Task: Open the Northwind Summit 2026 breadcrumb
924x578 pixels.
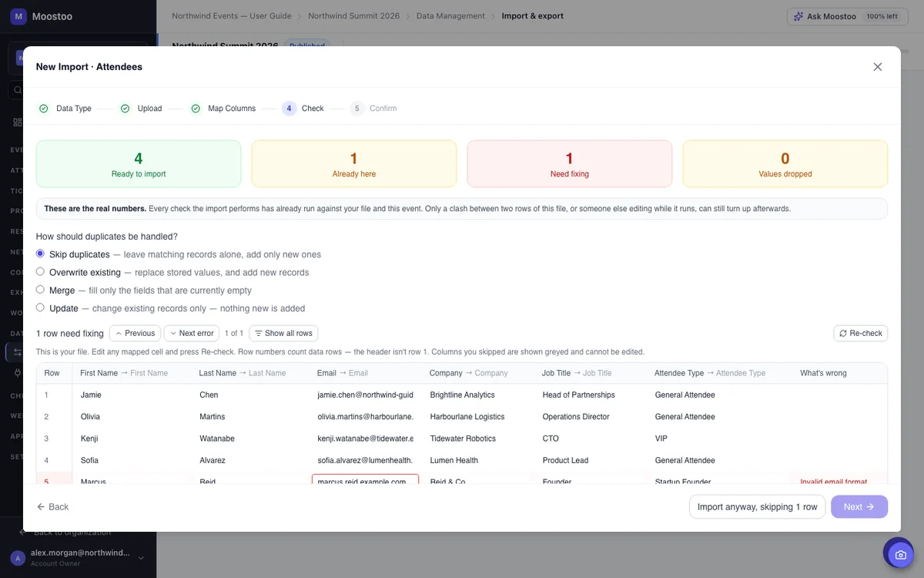Action: click(354, 16)
